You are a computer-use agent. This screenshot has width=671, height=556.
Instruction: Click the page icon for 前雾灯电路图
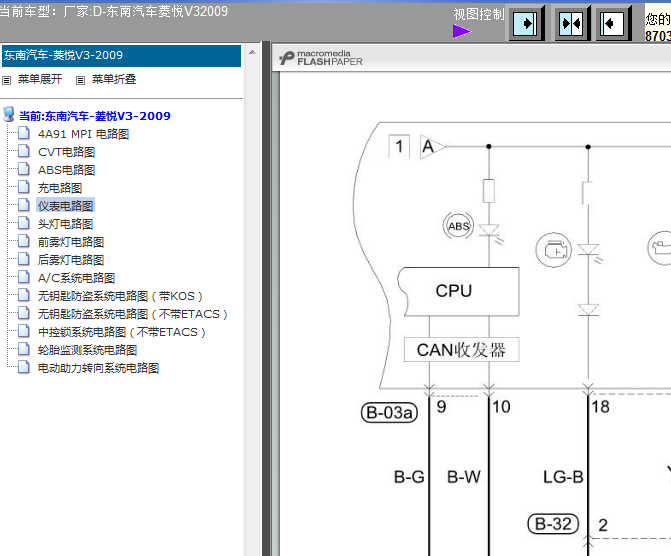point(24,241)
